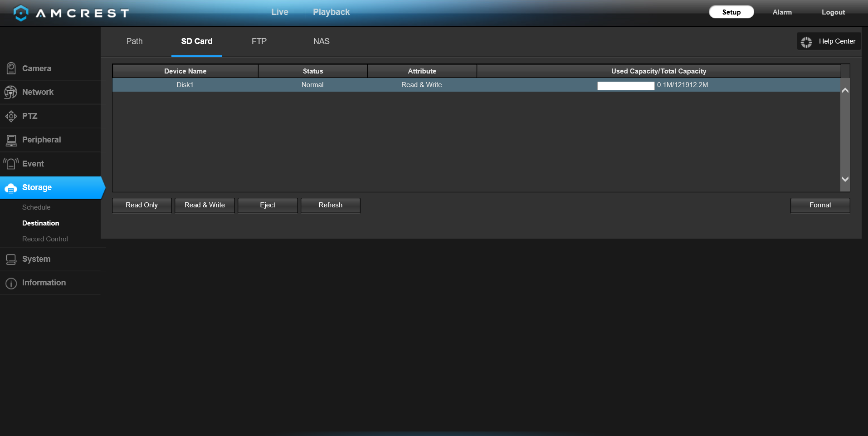The width and height of the screenshot is (868, 436).
Task: Click the Help Center lifebuoy icon
Action: tap(806, 42)
